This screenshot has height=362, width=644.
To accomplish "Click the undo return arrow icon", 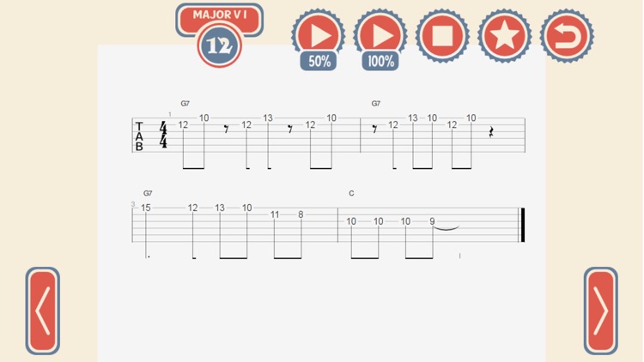I will (567, 36).
